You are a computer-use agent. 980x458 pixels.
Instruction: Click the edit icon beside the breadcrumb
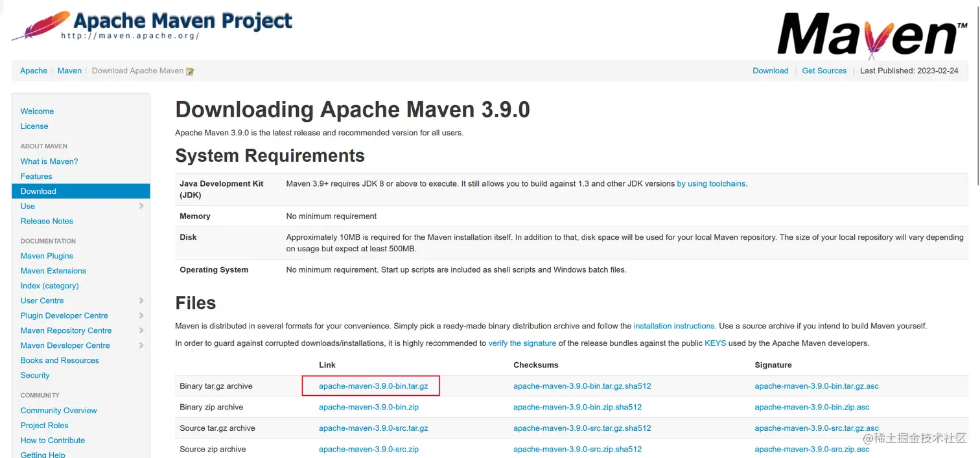tap(190, 71)
